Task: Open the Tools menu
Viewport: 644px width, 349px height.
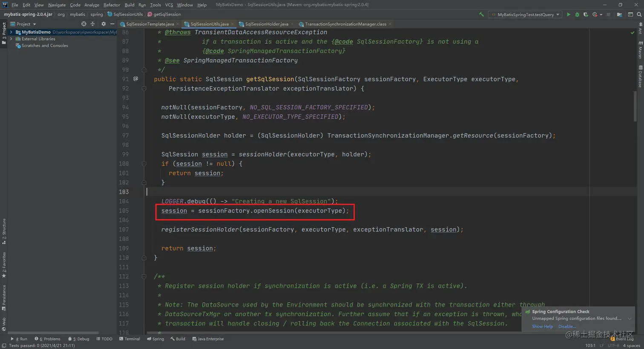Action: (x=155, y=5)
